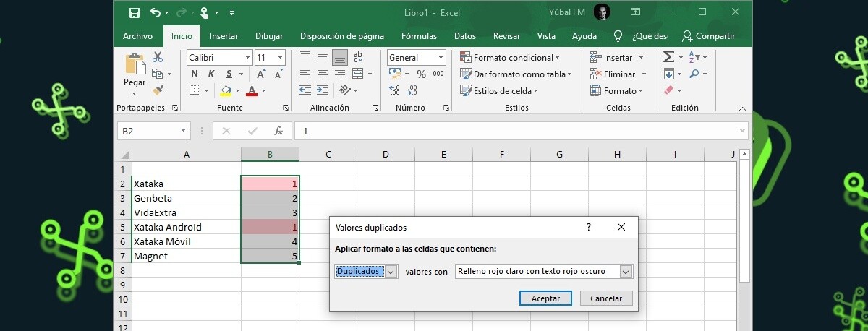Switch to the Insertar tab
The image size is (868, 331).
224,36
